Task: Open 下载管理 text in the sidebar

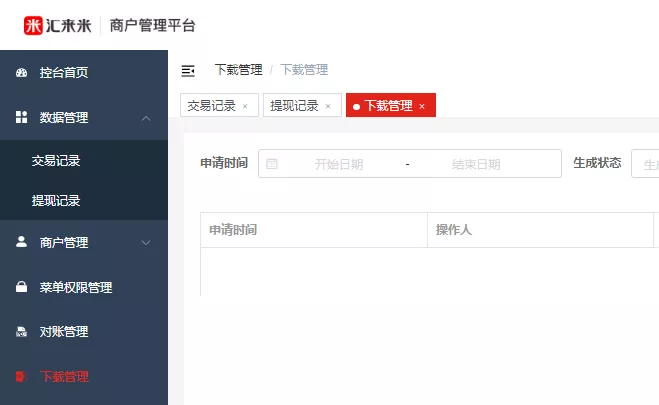Action: pos(64,376)
